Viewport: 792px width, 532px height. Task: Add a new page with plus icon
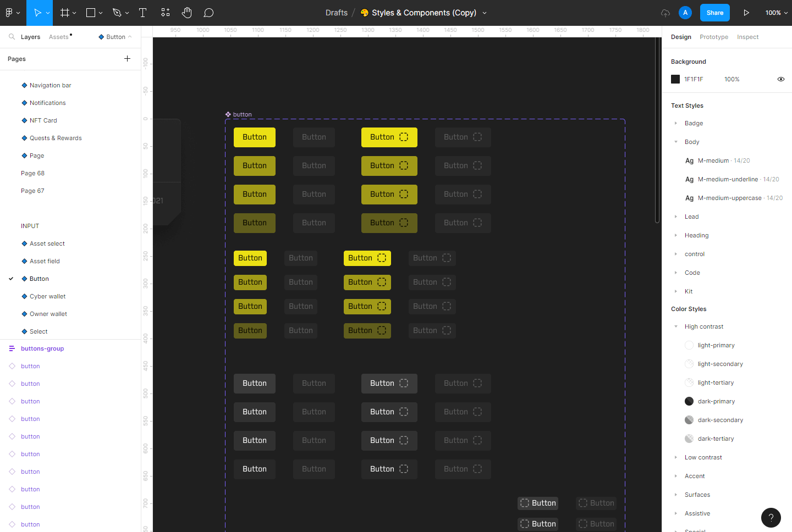pos(127,59)
